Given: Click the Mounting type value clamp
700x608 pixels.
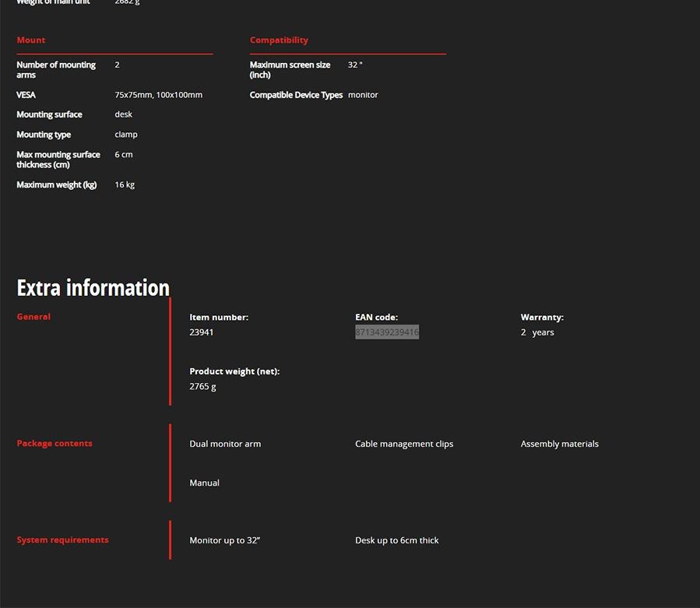Looking at the screenshot, I should pyautogui.click(x=126, y=135).
